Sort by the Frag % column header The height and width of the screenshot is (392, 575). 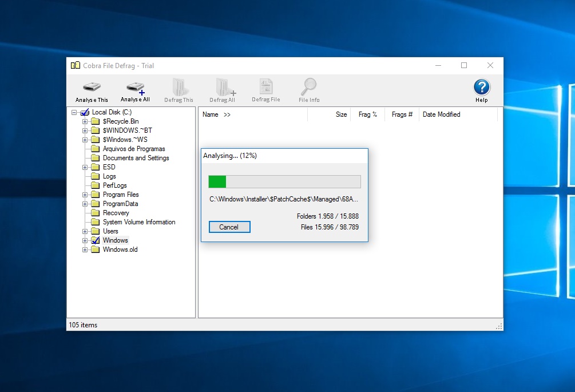pyautogui.click(x=367, y=114)
